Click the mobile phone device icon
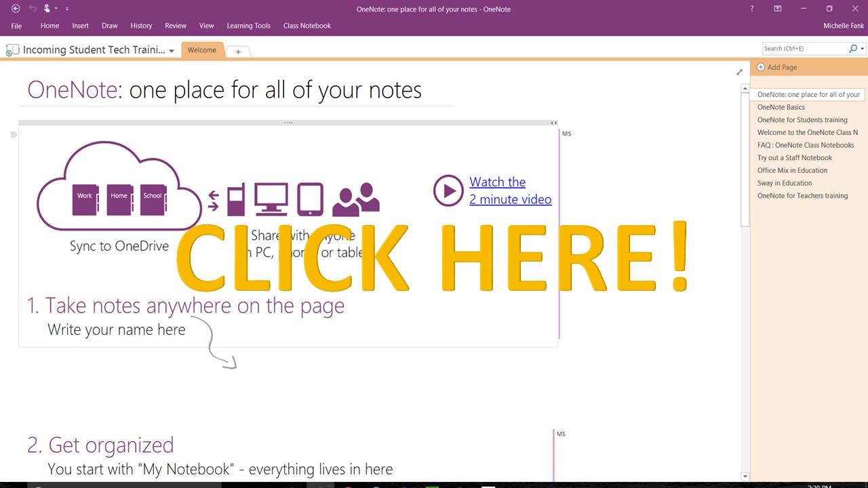Screen dimensions: 868x488 (236, 199)
